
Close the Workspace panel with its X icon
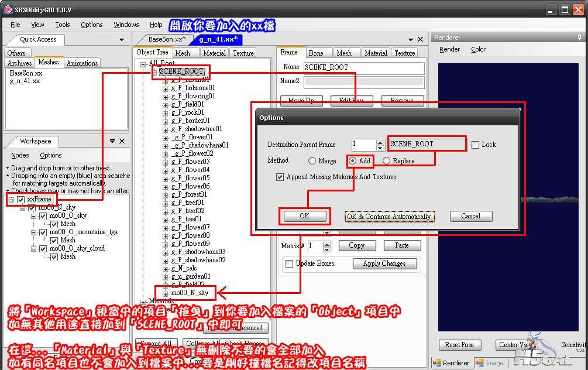122,141
